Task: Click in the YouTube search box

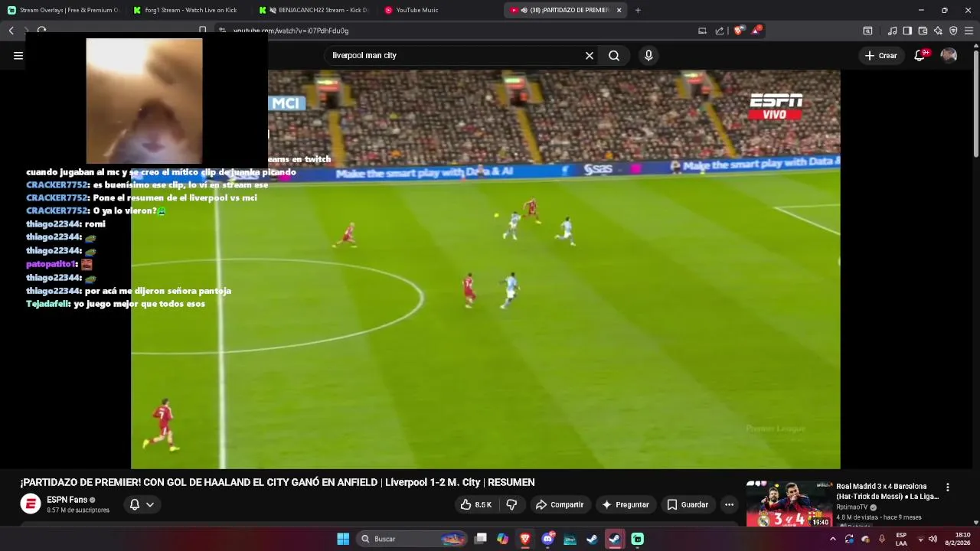Action: click(455, 56)
